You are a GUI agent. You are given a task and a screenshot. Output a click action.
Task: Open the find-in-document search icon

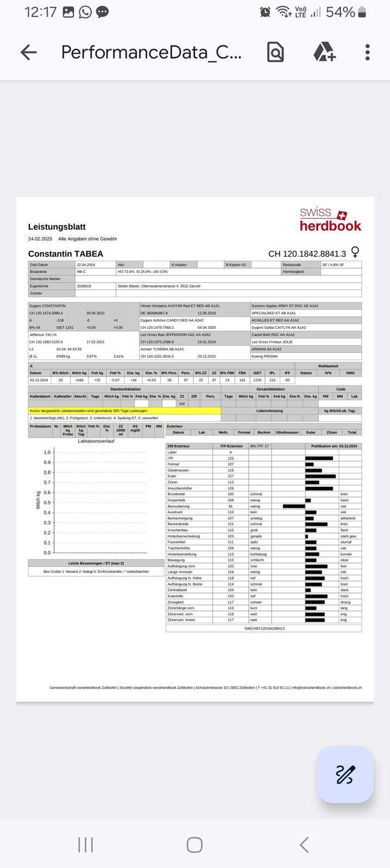tap(275, 52)
